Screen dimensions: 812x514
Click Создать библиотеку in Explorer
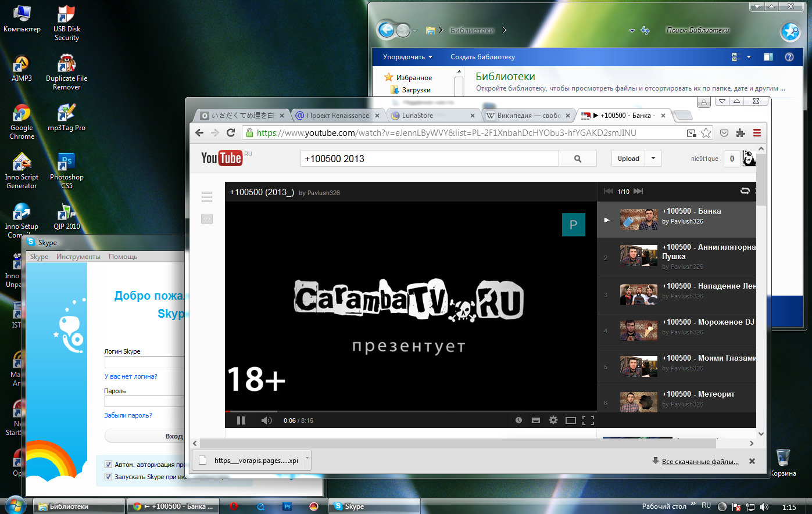pos(482,57)
